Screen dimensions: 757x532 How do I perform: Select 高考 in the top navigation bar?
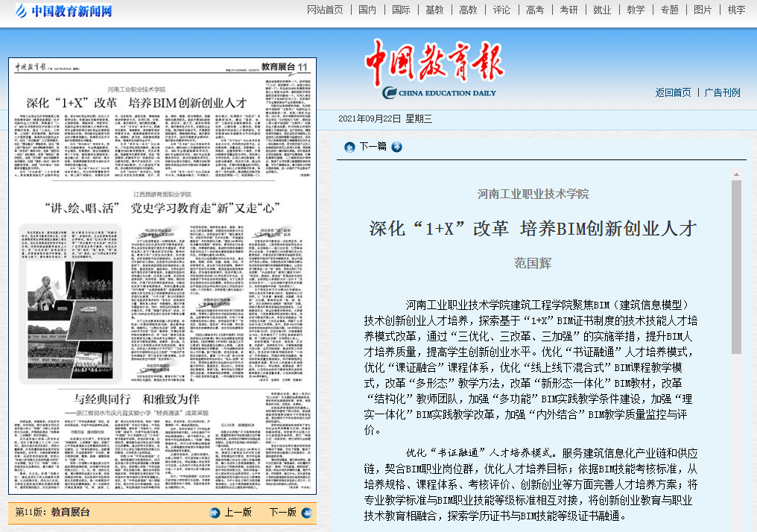535,10
